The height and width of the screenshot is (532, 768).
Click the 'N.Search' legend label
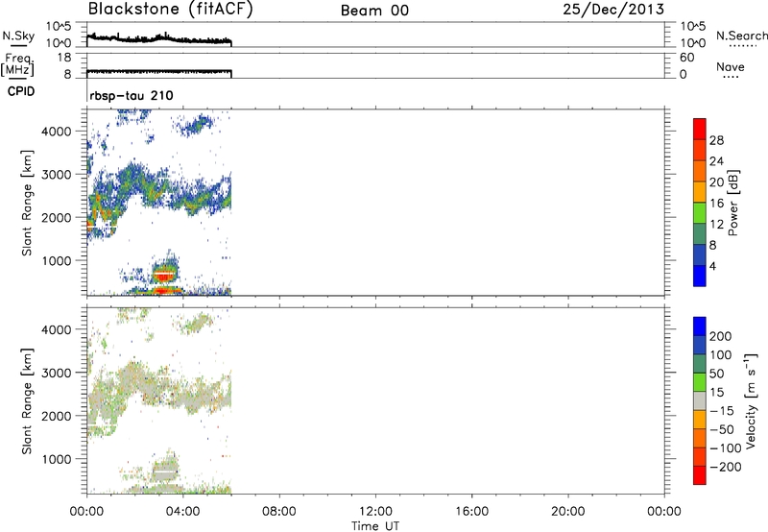pos(741,36)
